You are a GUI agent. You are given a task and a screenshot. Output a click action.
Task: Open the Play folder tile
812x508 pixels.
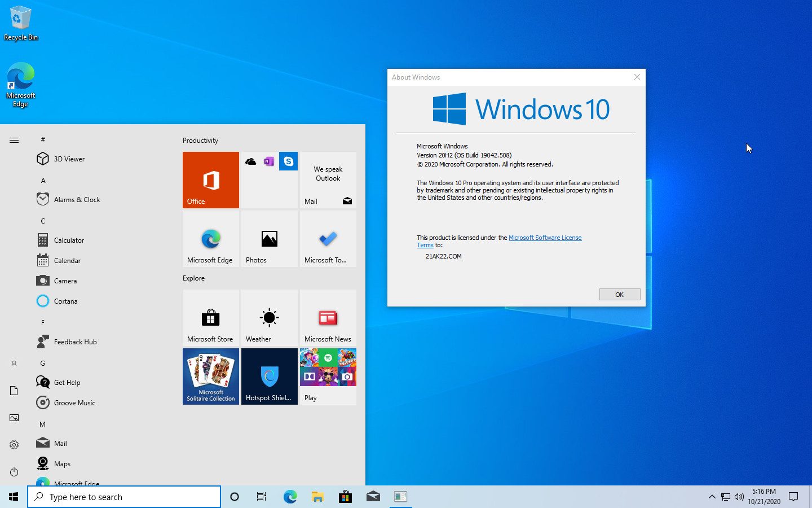coord(328,376)
